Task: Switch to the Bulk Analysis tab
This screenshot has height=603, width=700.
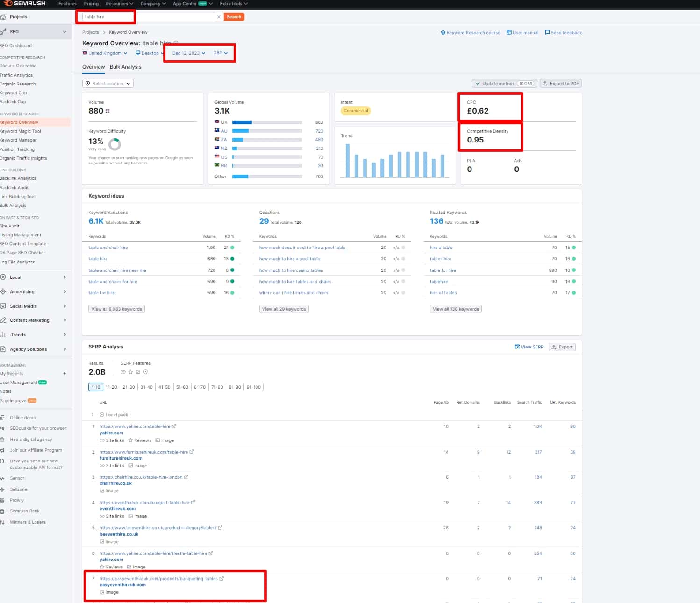Action: [125, 67]
